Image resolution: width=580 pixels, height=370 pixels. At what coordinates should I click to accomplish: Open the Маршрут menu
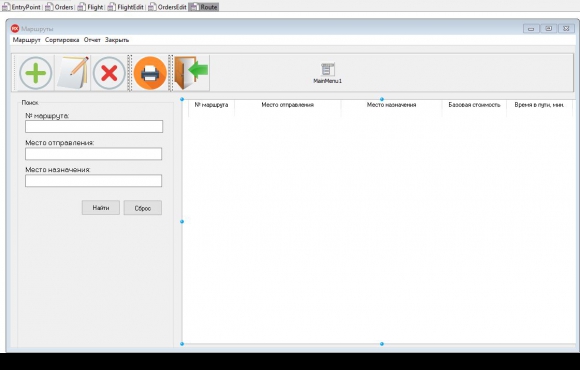point(26,40)
